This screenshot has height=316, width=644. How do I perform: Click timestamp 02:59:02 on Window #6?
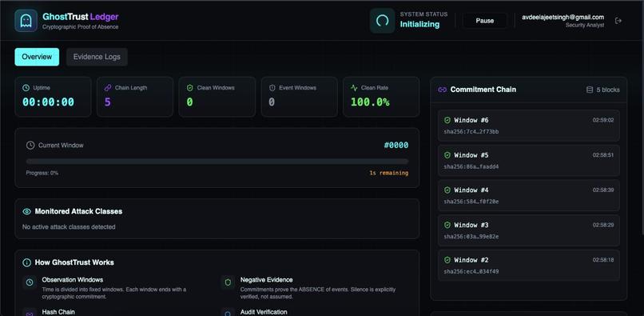[x=603, y=120]
